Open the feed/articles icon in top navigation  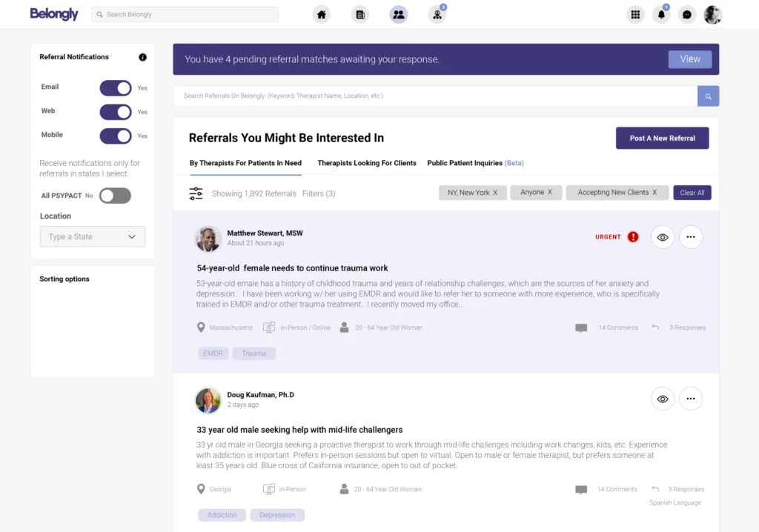360,14
